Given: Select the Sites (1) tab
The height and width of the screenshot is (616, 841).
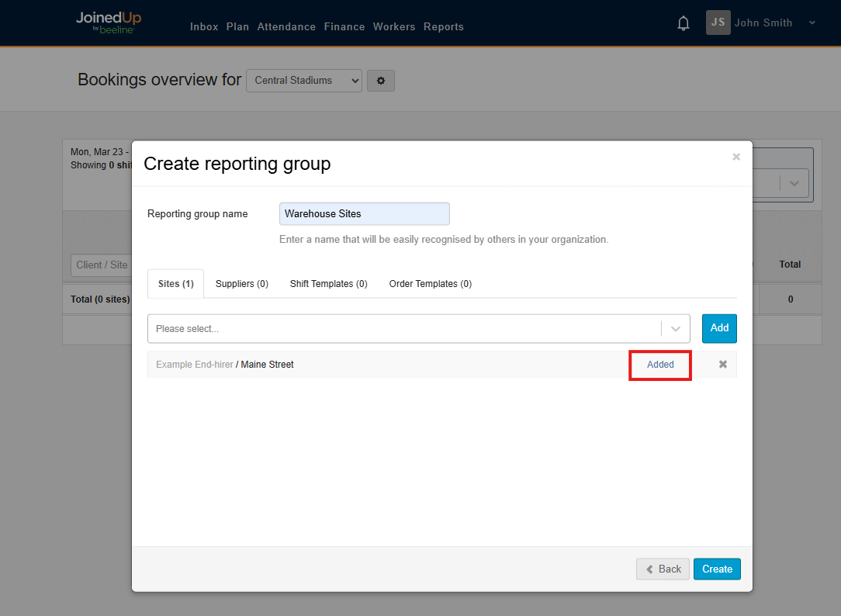Looking at the screenshot, I should point(176,284).
